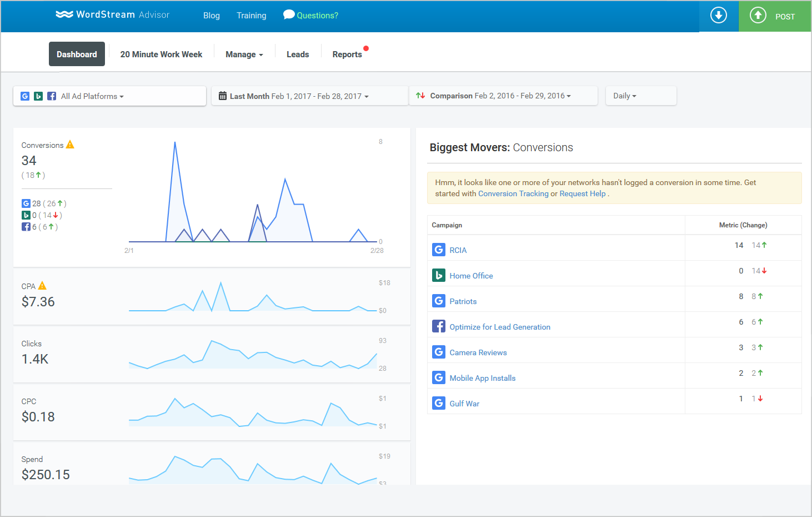Click the green POST upload button
Image resolution: width=812 pixels, height=517 pixels.
[x=774, y=16]
